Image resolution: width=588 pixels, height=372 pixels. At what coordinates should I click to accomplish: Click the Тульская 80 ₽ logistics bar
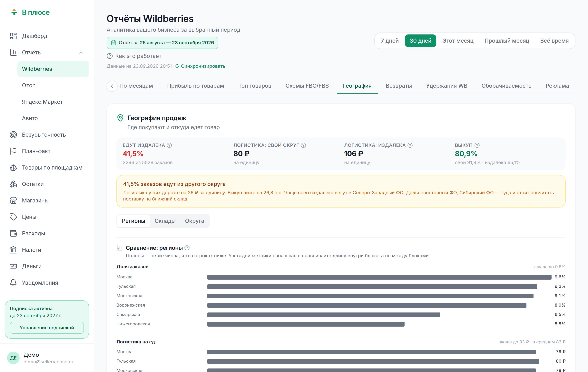click(x=373, y=361)
